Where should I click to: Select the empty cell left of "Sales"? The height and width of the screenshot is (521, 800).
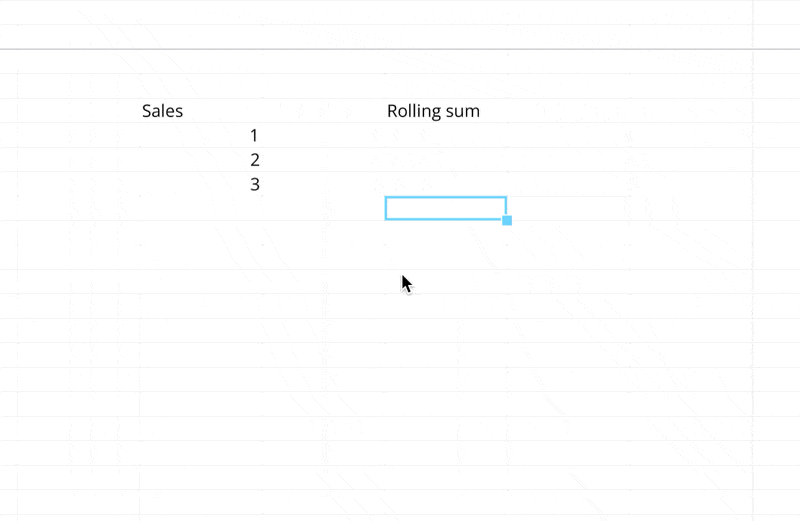pos(78,111)
